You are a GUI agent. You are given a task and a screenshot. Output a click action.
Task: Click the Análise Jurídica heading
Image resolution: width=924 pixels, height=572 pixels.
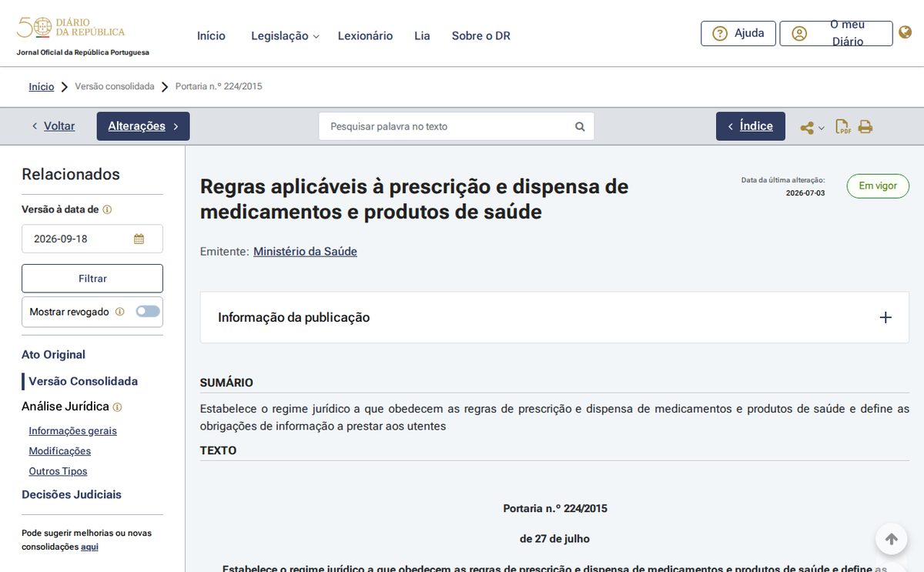[65, 406]
